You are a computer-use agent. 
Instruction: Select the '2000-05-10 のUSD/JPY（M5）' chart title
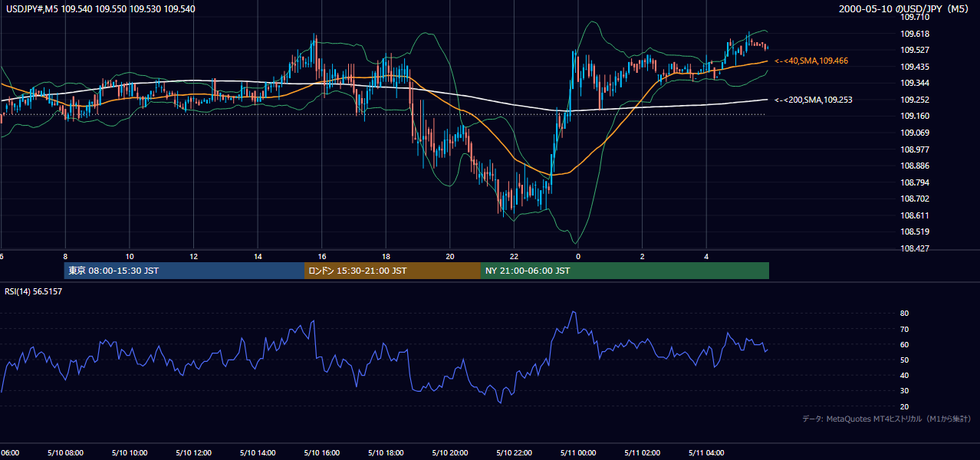click(x=906, y=9)
